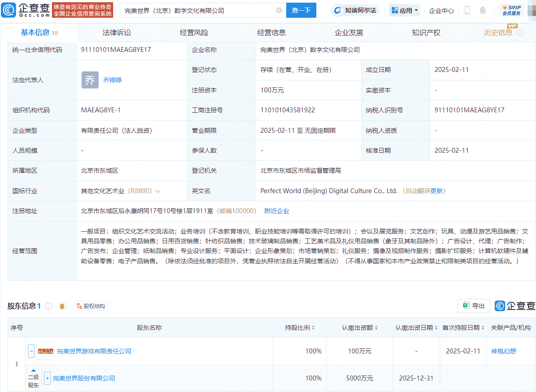Click the info icon beside 股东信息

[49, 306]
